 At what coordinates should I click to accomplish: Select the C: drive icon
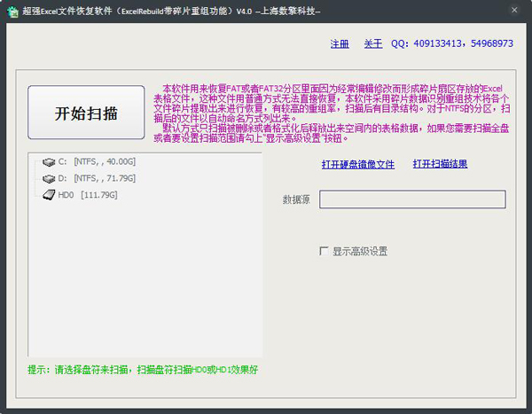(x=49, y=162)
